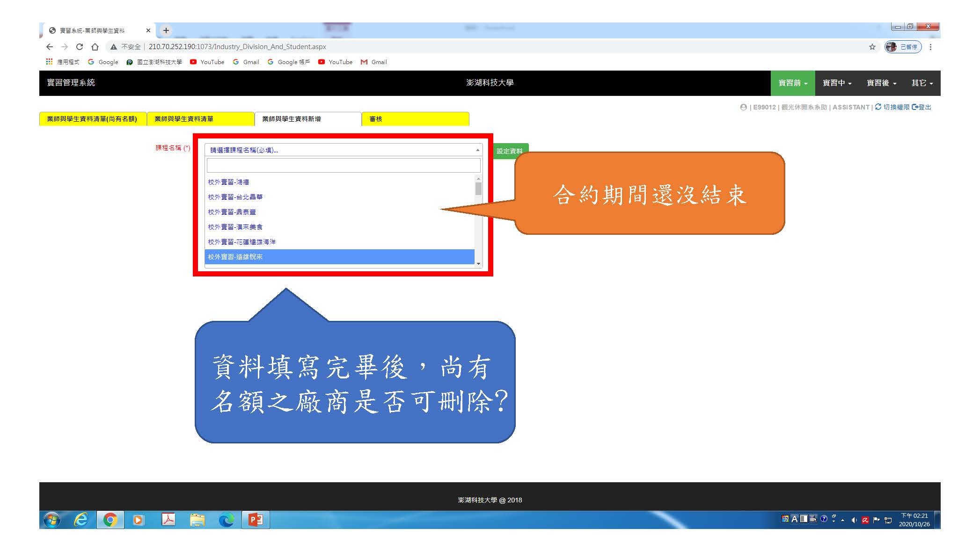Image resolution: width=980 pixels, height=551 pixels.
Task: Switch to the 審核 tab
Action: [416, 119]
